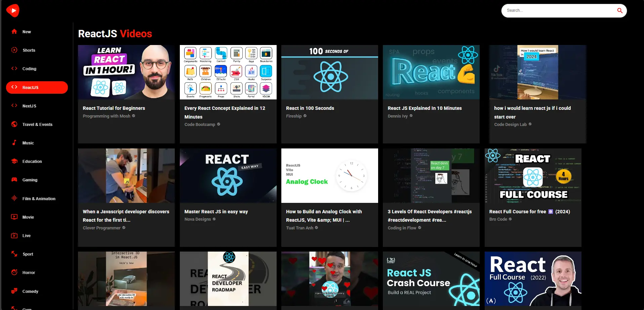
Task: Click the Interactive 3D in React.JS thumbnail
Action: [x=126, y=279]
